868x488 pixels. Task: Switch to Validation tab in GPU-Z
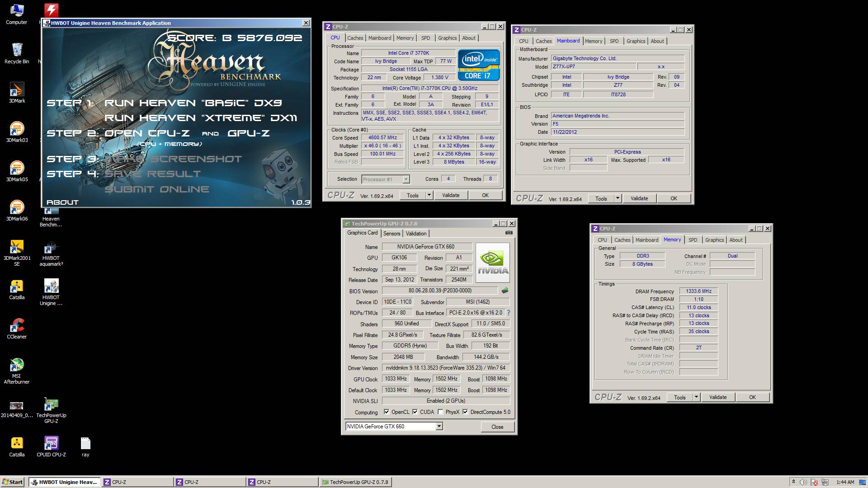pos(416,234)
